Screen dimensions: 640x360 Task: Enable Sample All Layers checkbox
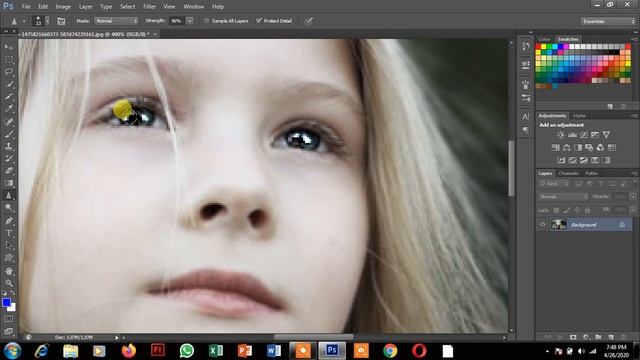tap(207, 21)
